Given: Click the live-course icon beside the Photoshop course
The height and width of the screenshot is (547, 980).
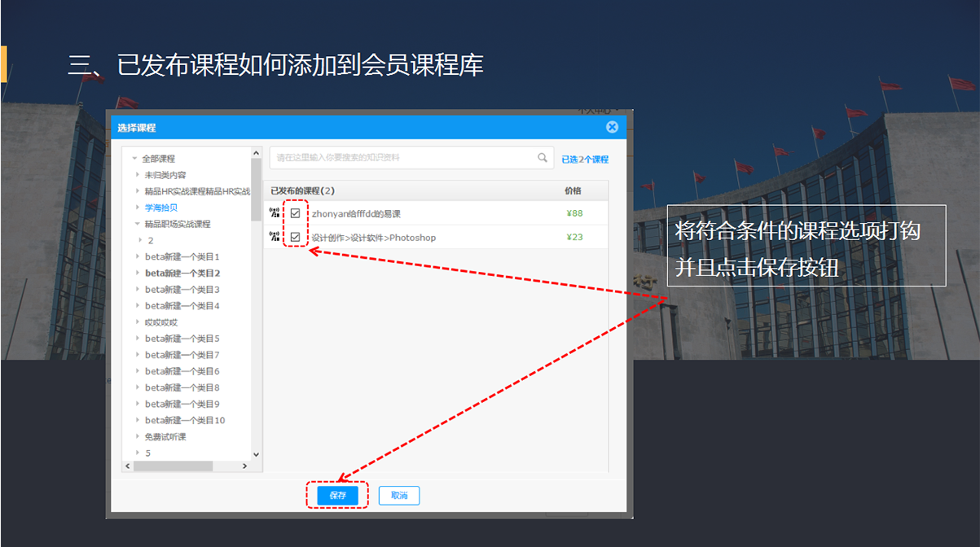Looking at the screenshot, I should (275, 237).
